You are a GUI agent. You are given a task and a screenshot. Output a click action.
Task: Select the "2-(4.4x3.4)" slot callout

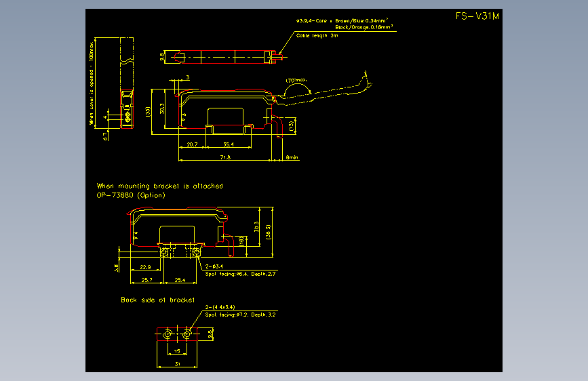point(220,307)
